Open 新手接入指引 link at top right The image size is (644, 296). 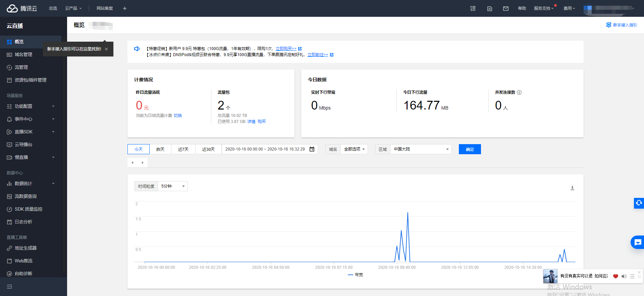click(622, 25)
